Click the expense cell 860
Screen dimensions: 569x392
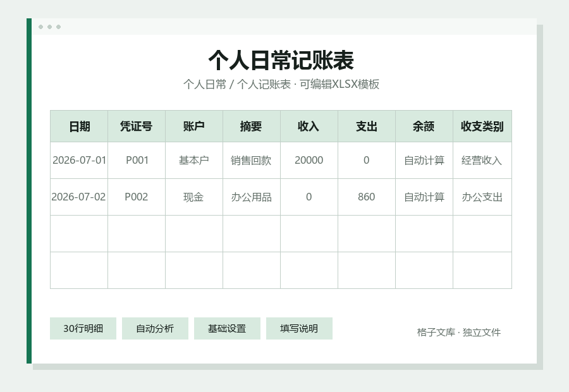point(367,197)
